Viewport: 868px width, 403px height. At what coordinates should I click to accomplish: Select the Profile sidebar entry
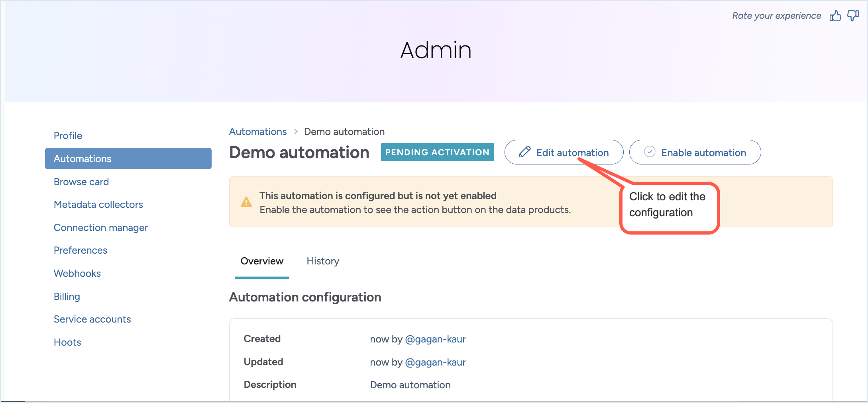(67, 135)
